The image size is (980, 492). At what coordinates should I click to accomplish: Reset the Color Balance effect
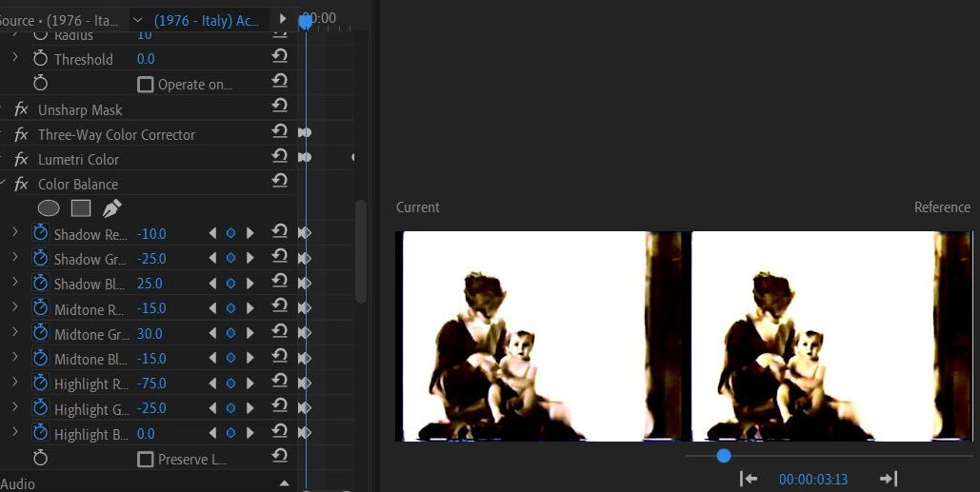click(x=279, y=181)
